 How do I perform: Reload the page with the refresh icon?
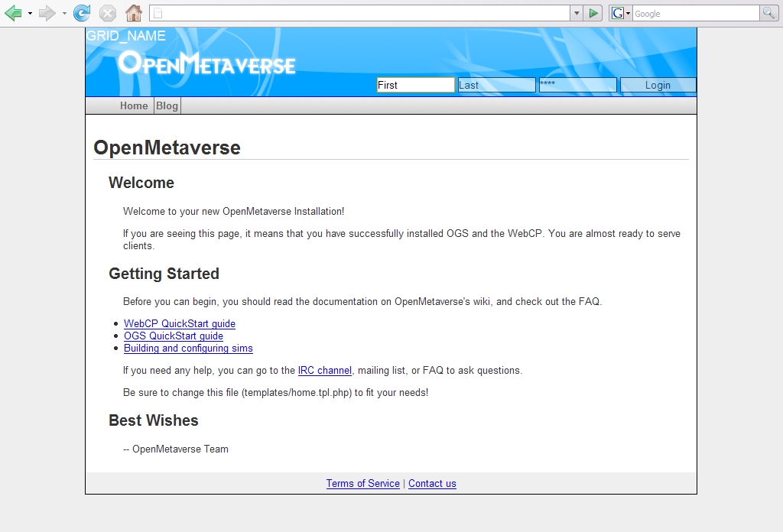(x=82, y=13)
